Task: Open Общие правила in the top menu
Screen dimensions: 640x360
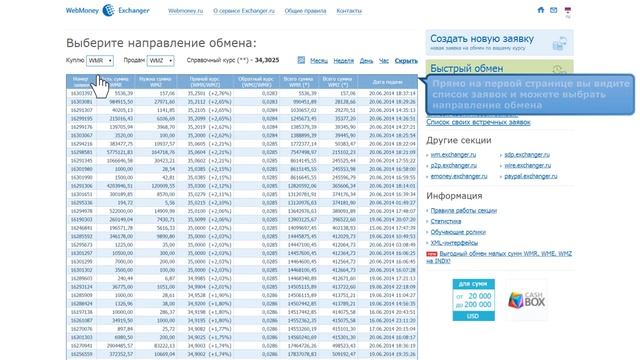Action: (305, 11)
